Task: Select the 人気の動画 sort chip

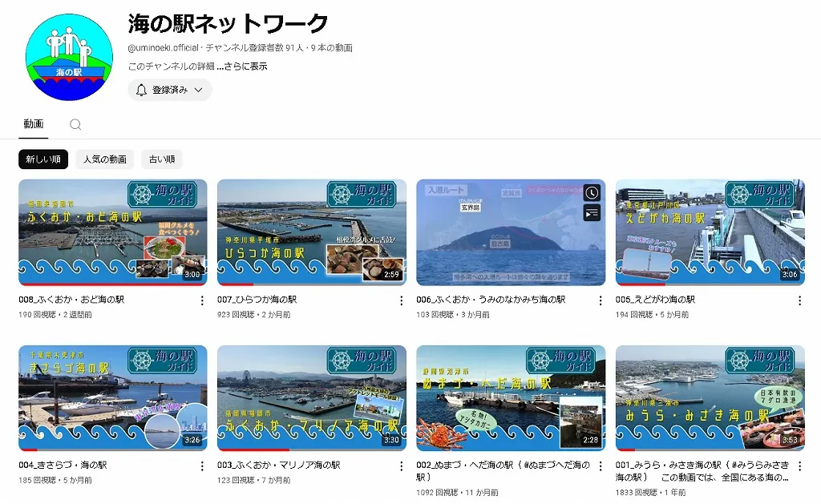Action: [x=105, y=159]
